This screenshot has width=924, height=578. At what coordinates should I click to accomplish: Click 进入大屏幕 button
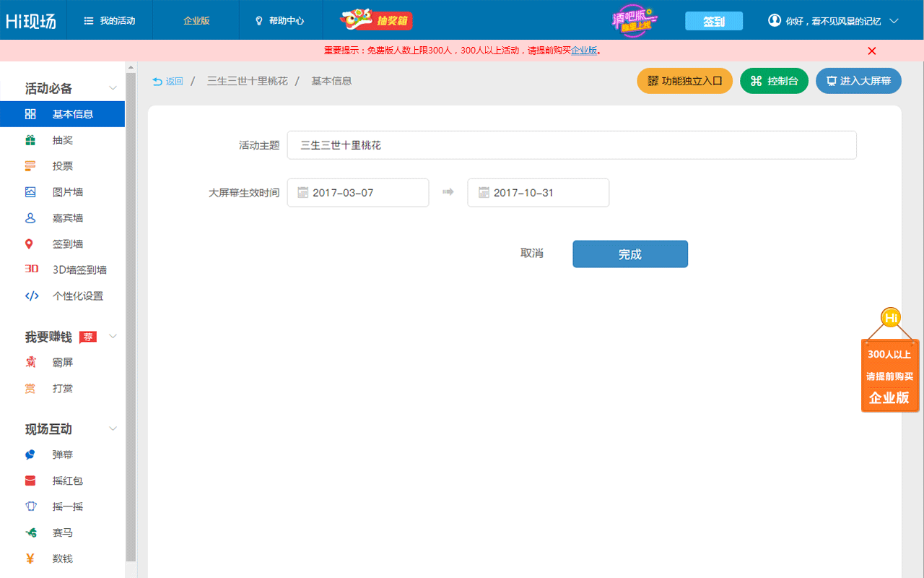(x=858, y=81)
